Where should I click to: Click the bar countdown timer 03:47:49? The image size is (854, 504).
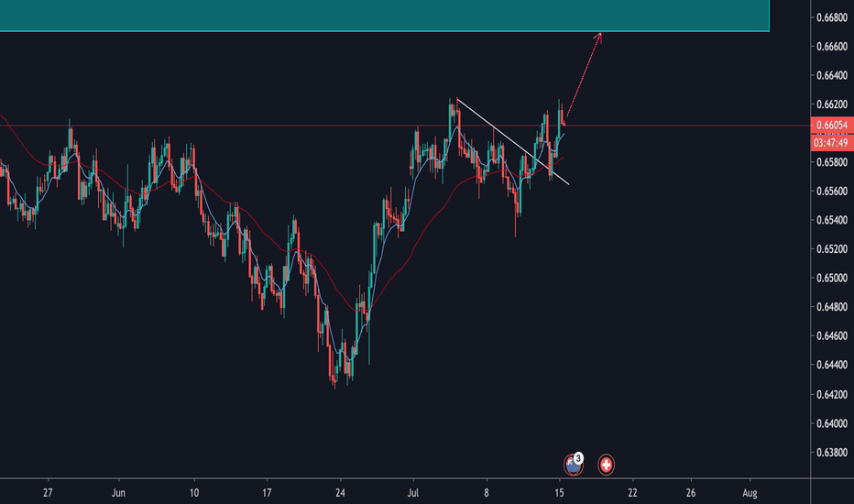[x=832, y=143]
